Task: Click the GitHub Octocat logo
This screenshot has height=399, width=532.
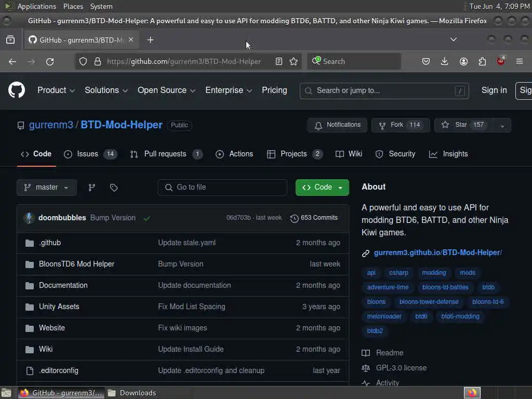Action: [x=17, y=90]
